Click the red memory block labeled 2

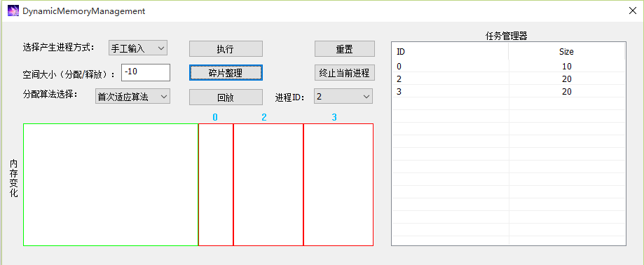pos(268,185)
